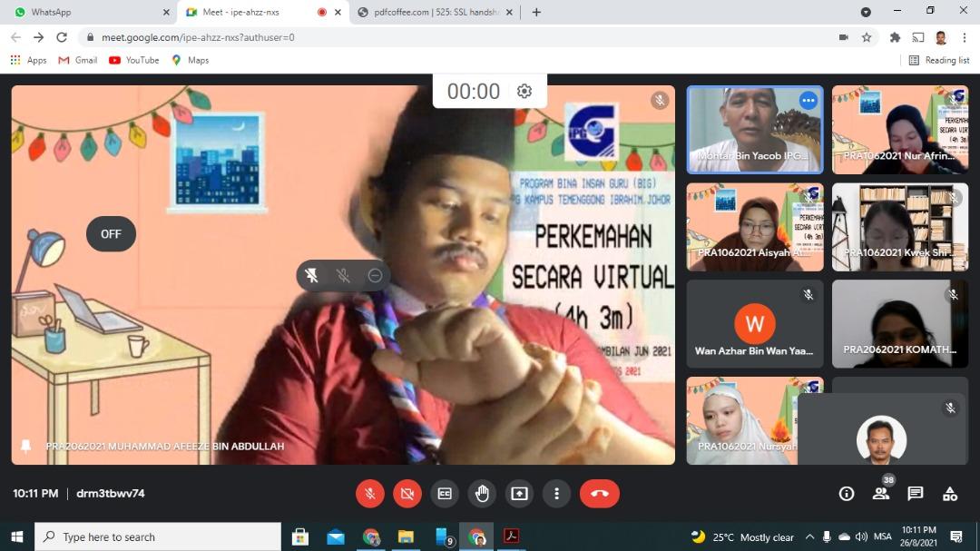Click the Windows taskbar search box

[x=158, y=536]
